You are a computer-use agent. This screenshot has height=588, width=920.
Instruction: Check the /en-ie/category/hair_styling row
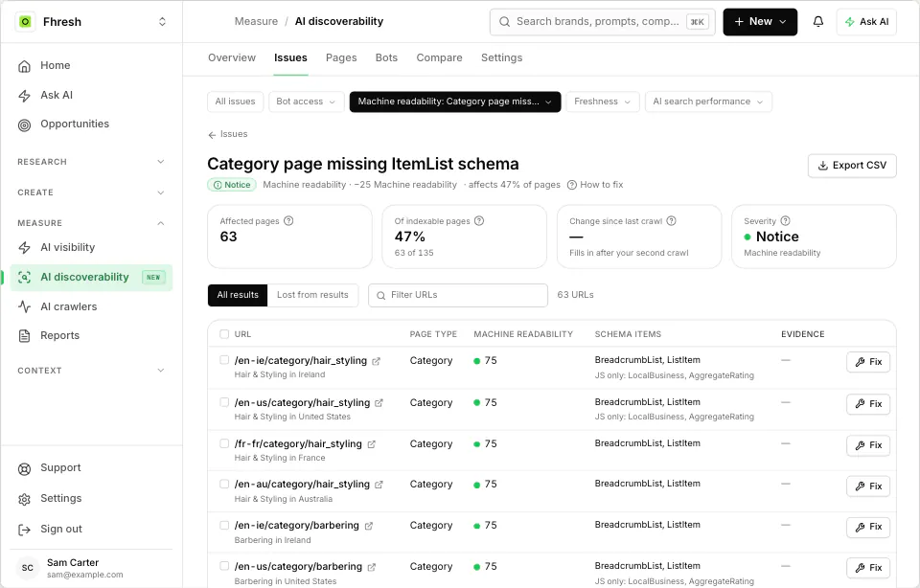(224, 360)
